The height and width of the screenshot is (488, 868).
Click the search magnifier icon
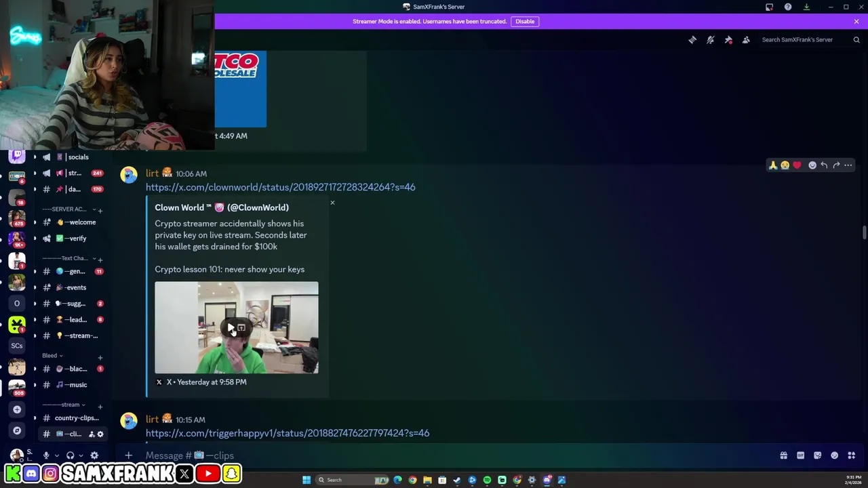click(x=856, y=40)
